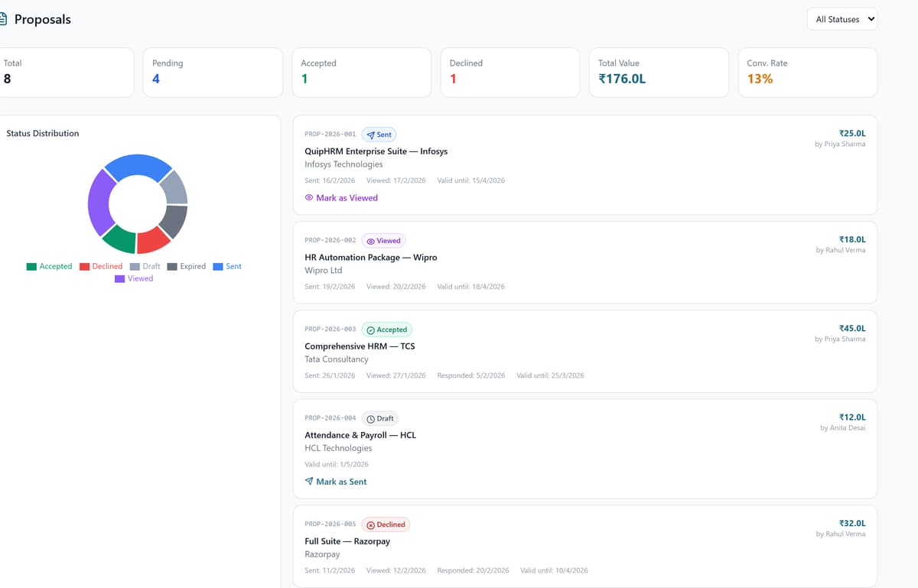Click the light gray Draft legend swatch
This screenshot has width=918, height=588.
[135, 267]
